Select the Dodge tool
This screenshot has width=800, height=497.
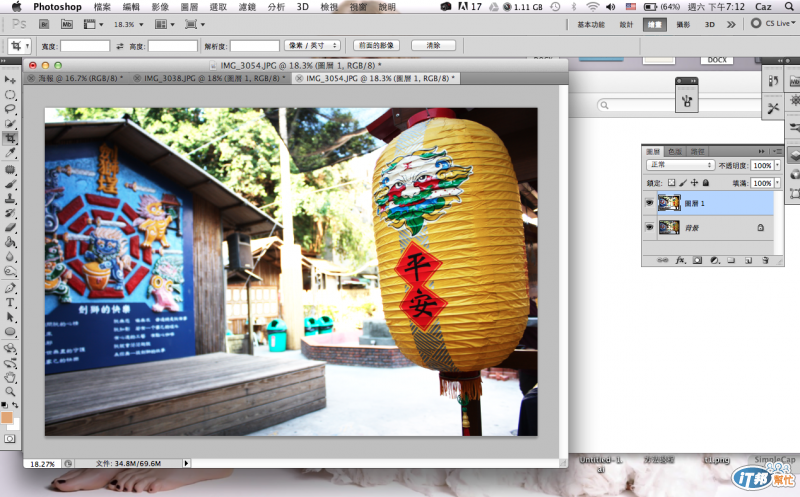[x=10, y=271]
